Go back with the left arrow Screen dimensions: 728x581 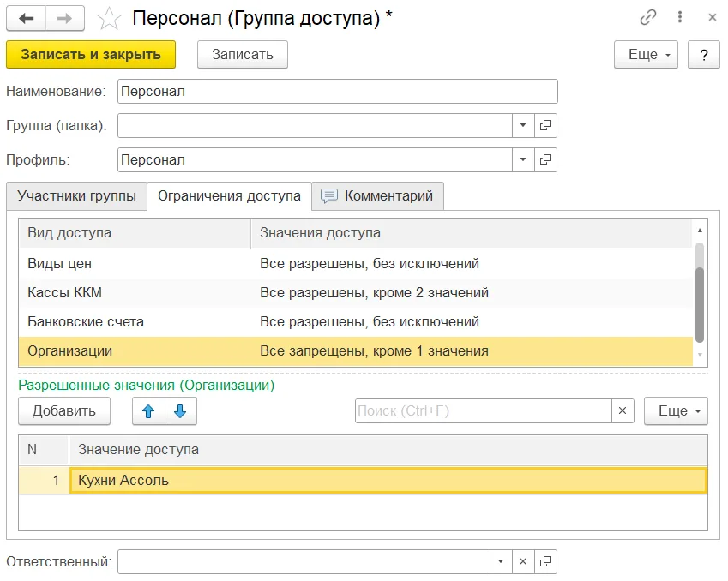[x=26, y=19]
